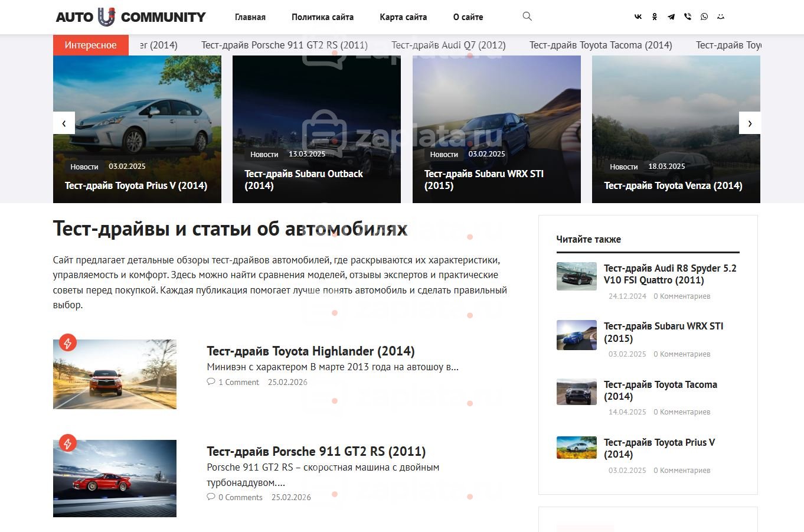Open article Тест-драйв Porsche 911 GT2 RS (2011)
Viewport: 804px width, 532px height.
click(x=316, y=452)
